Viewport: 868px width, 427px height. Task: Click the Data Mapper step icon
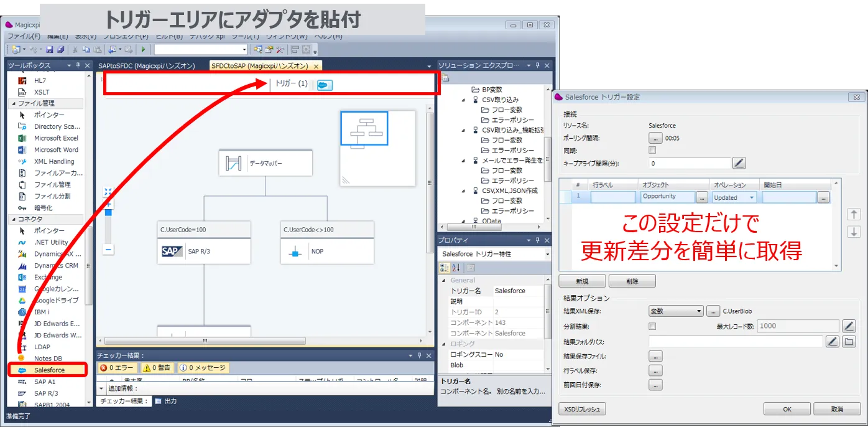233,164
